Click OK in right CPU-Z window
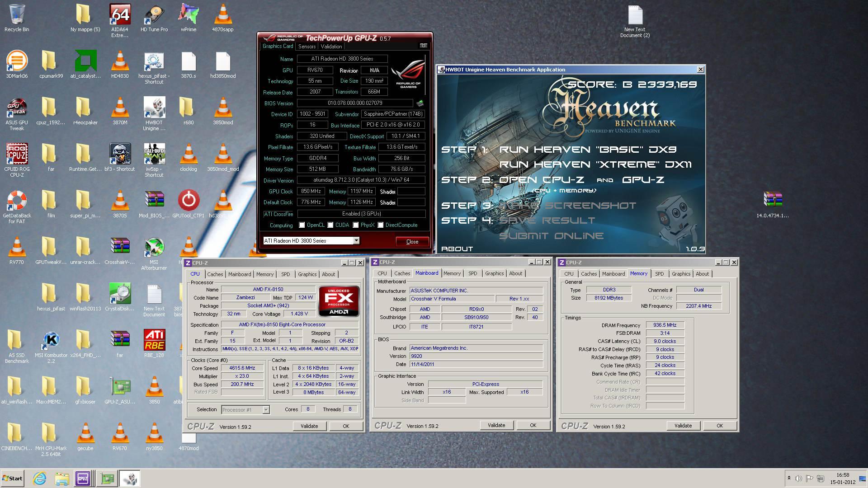Image resolution: width=868 pixels, height=488 pixels. 720,426
